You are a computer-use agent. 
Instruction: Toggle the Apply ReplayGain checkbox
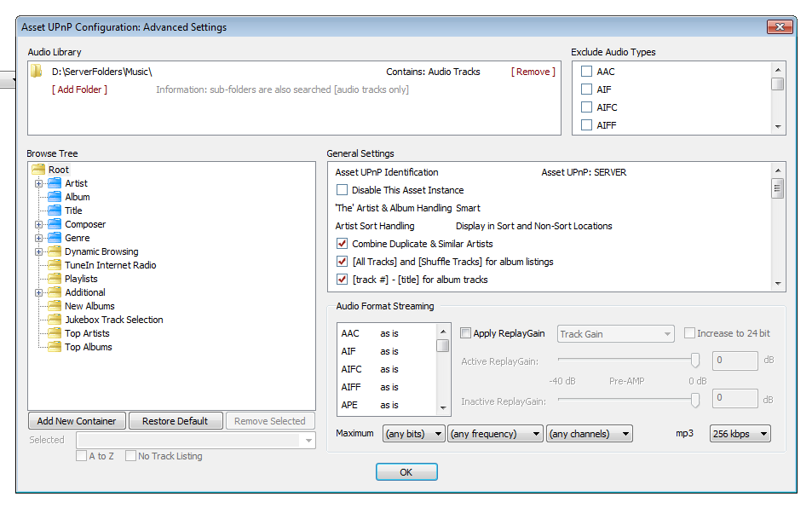[465, 334]
